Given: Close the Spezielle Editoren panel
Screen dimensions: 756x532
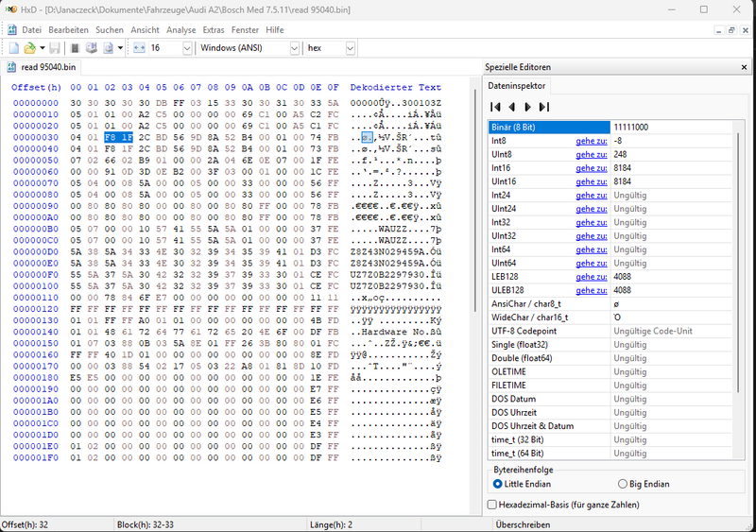Looking at the screenshot, I should [745, 67].
